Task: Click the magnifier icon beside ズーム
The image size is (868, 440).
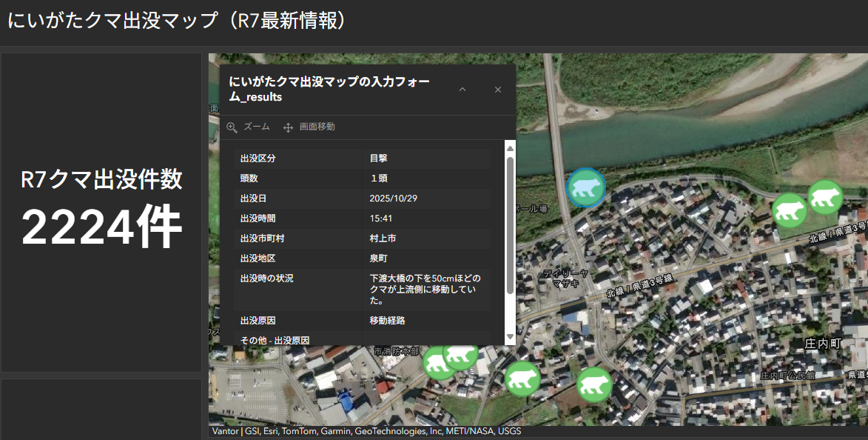Action: click(232, 127)
